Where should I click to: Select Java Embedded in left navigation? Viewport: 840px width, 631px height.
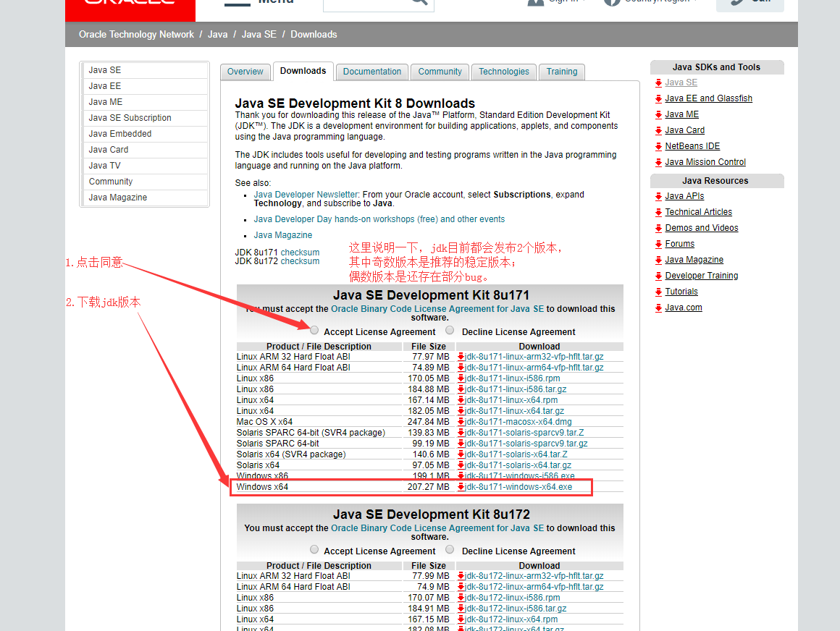click(x=145, y=134)
